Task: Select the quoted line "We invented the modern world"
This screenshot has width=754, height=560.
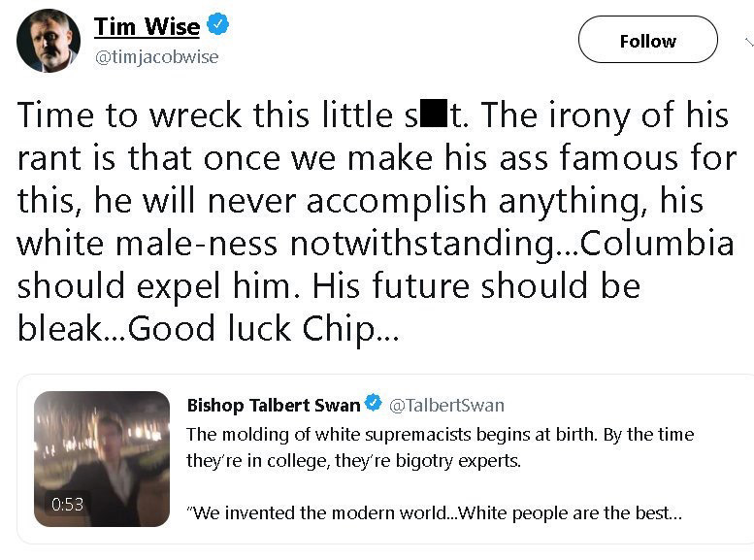Action: coord(320,512)
